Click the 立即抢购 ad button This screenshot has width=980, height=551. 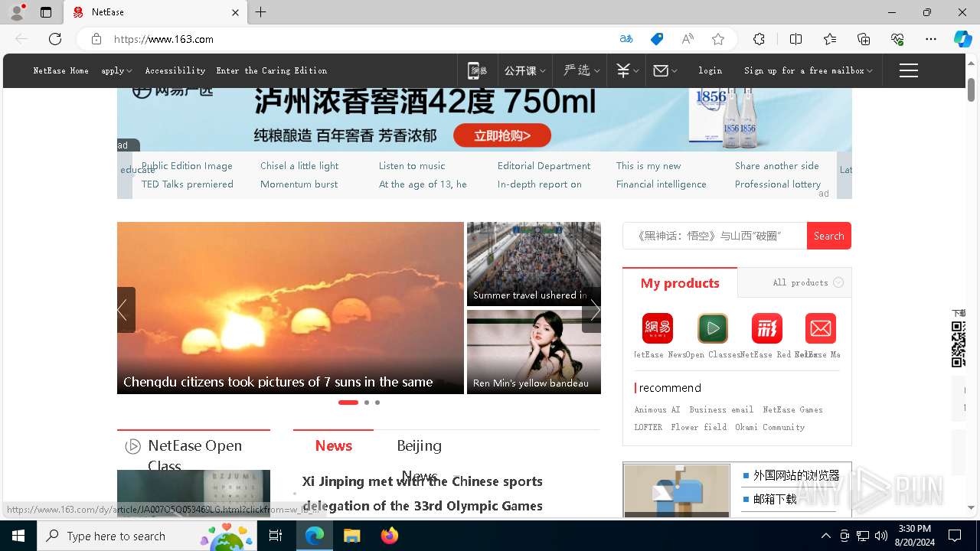[502, 135]
